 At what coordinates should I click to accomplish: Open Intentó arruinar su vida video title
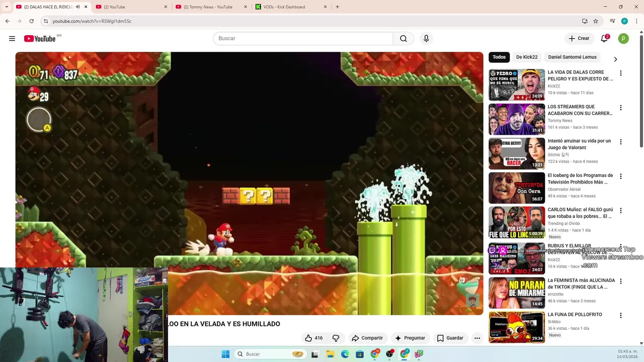(580, 144)
